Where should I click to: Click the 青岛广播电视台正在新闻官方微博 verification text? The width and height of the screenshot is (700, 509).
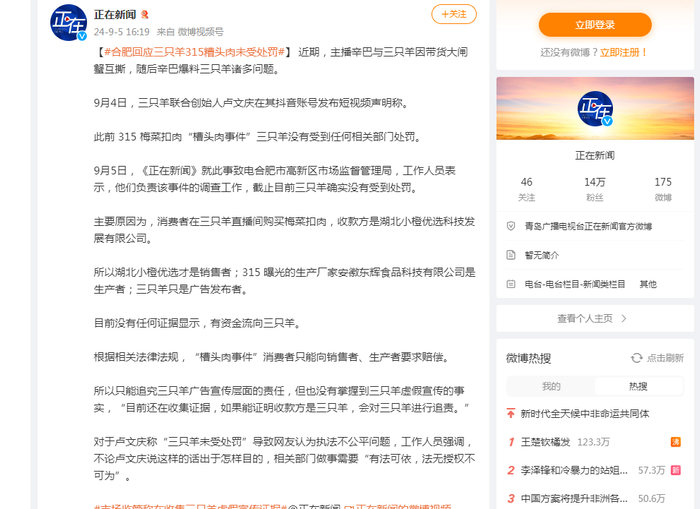pos(588,226)
